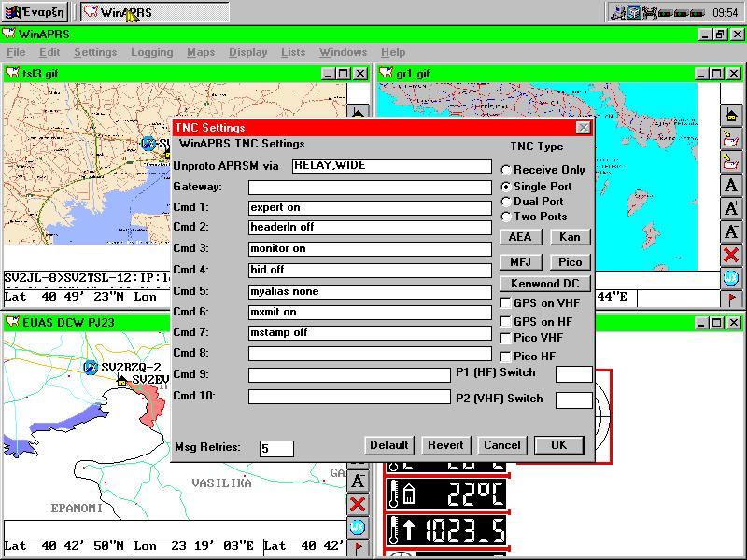Click the WinAPRS main title bar icon

8,34
